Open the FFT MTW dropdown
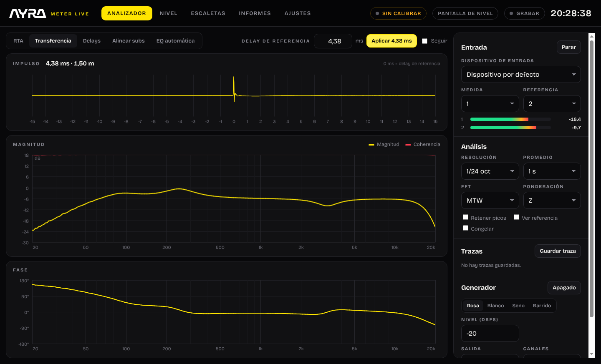The image size is (601, 364). [490, 201]
